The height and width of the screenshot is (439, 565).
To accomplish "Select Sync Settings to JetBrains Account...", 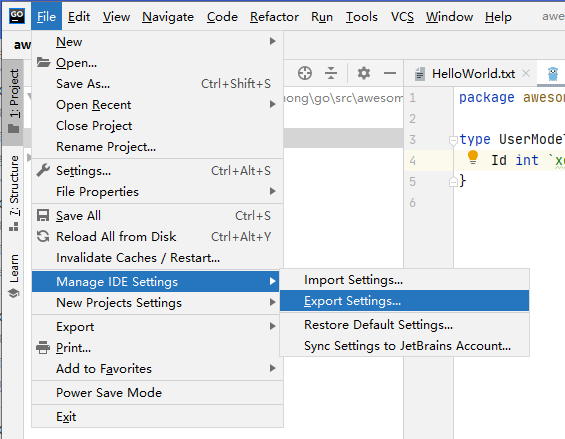I will 404,345.
